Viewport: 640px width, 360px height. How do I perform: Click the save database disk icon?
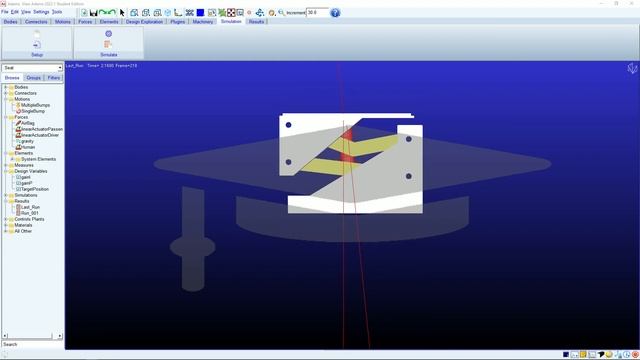coord(93,13)
